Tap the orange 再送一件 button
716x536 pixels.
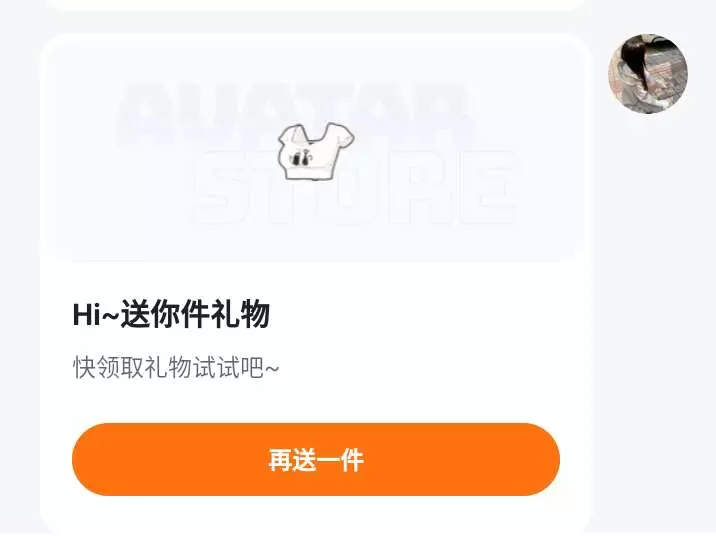pos(316,459)
